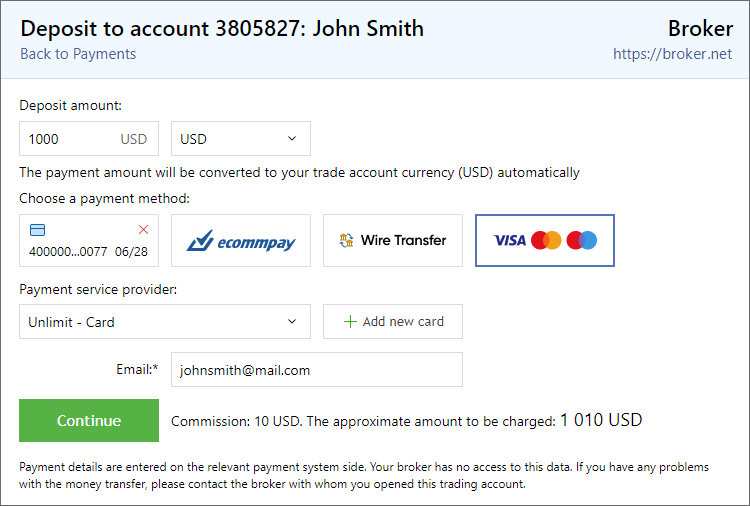Click the VISA logo
This screenshot has width=750, height=506.
click(510, 240)
